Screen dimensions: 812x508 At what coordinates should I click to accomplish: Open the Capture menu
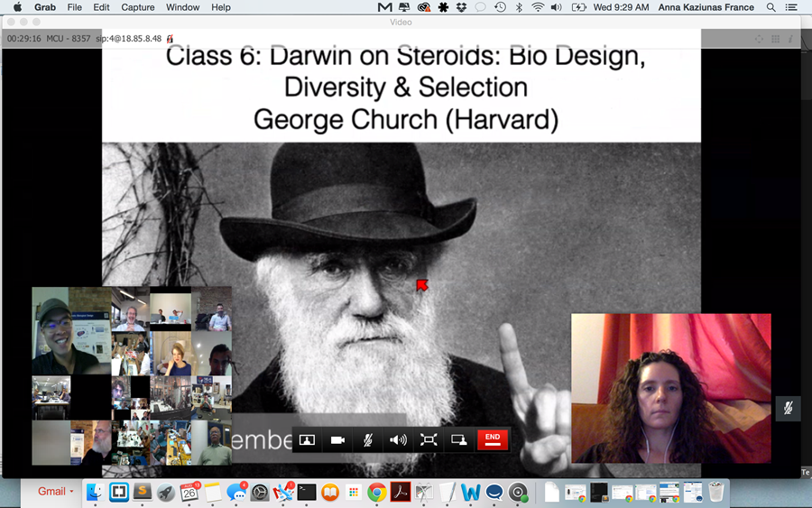(x=138, y=7)
